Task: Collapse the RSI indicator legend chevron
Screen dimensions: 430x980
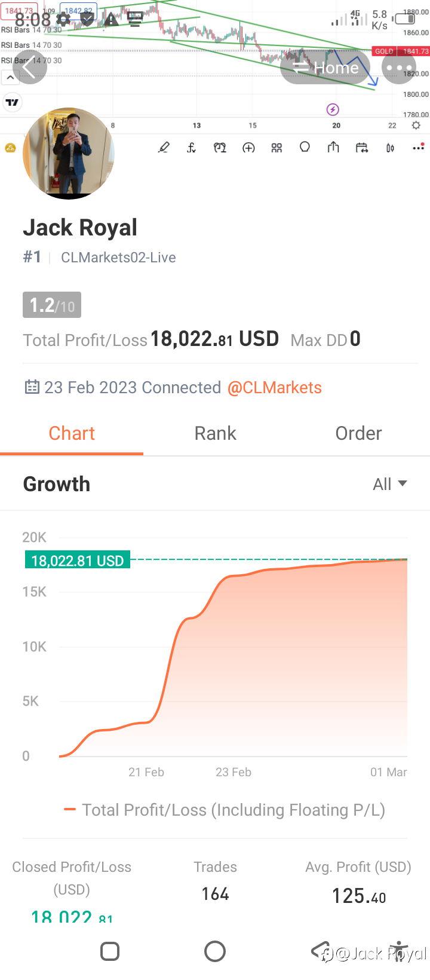Action: coord(10,78)
